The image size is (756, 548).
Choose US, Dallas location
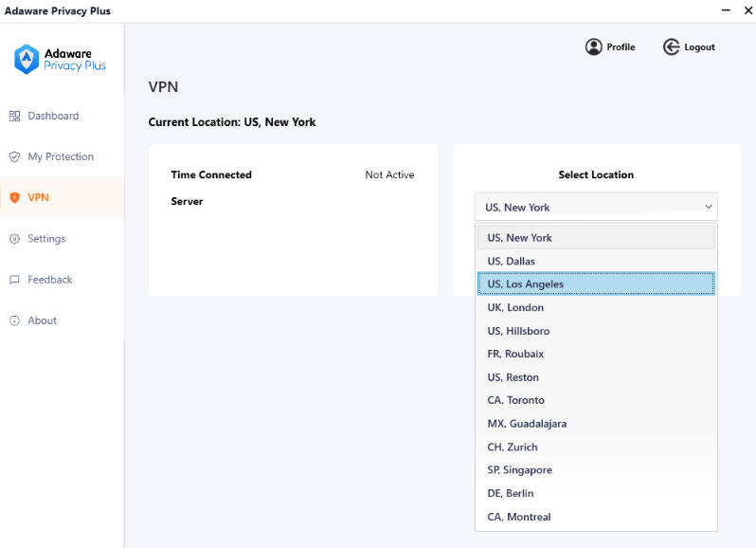point(596,261)
